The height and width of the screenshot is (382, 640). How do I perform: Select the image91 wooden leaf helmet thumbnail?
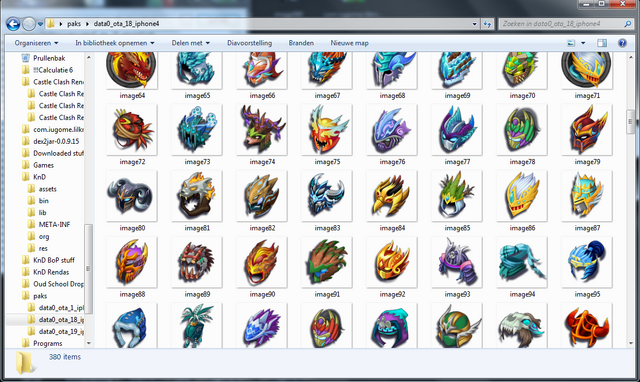tap(327, 262)
